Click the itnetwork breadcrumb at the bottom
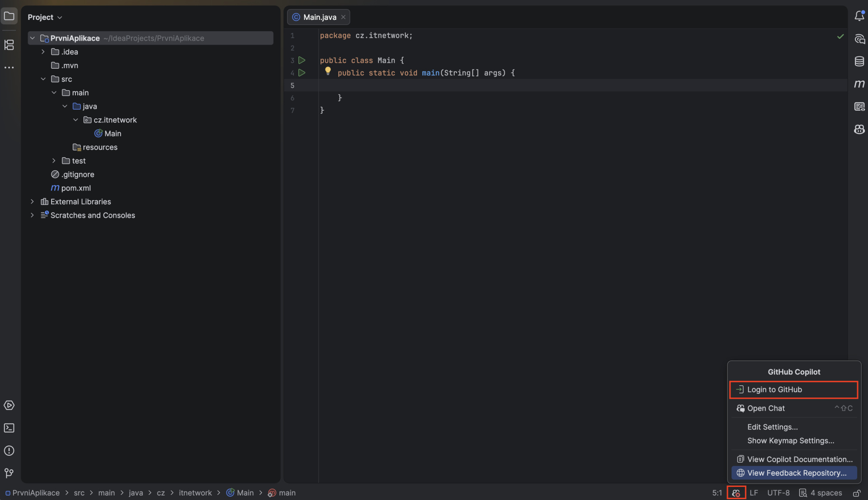This screenshot has height=500, width=868. [x=196, y=493]
